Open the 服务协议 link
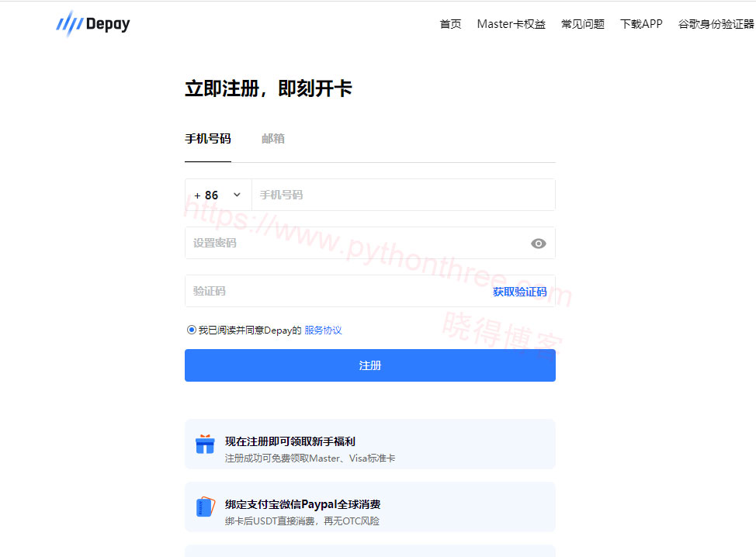 [x=323, y=330]
